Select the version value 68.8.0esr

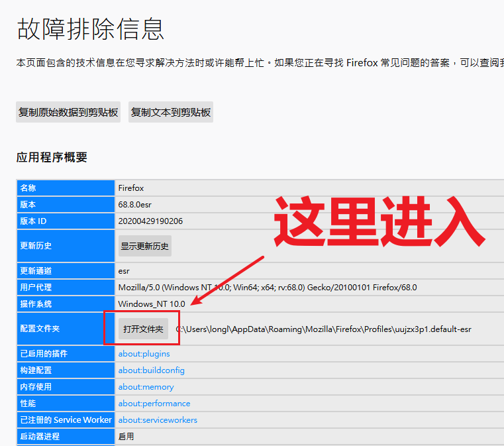134,205
